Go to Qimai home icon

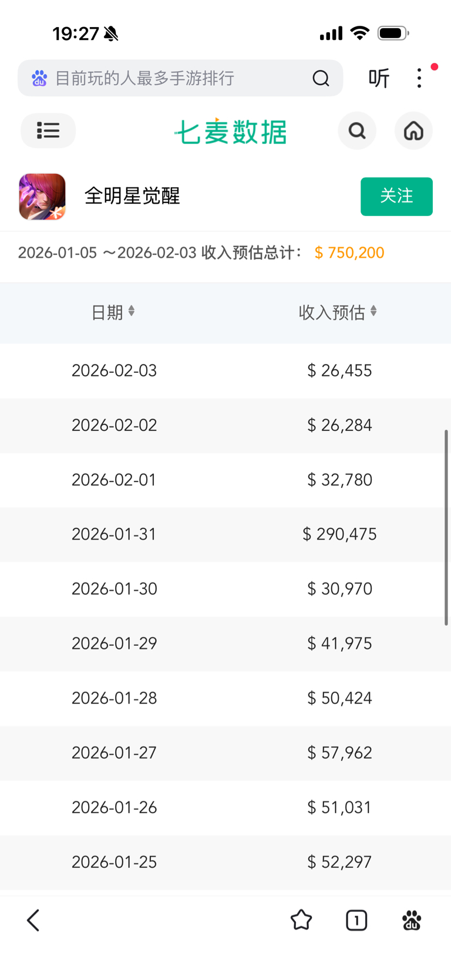(413, 130)
